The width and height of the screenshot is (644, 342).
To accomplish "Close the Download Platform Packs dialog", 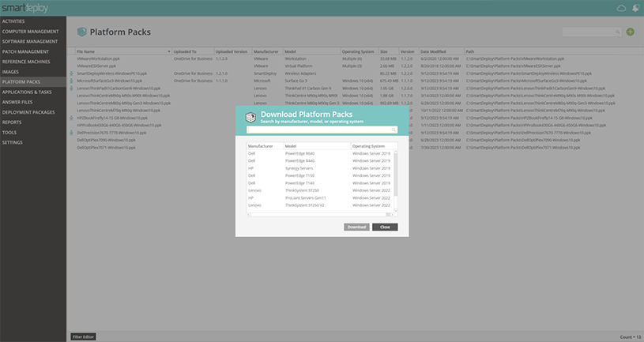I will tap(385, 227).
